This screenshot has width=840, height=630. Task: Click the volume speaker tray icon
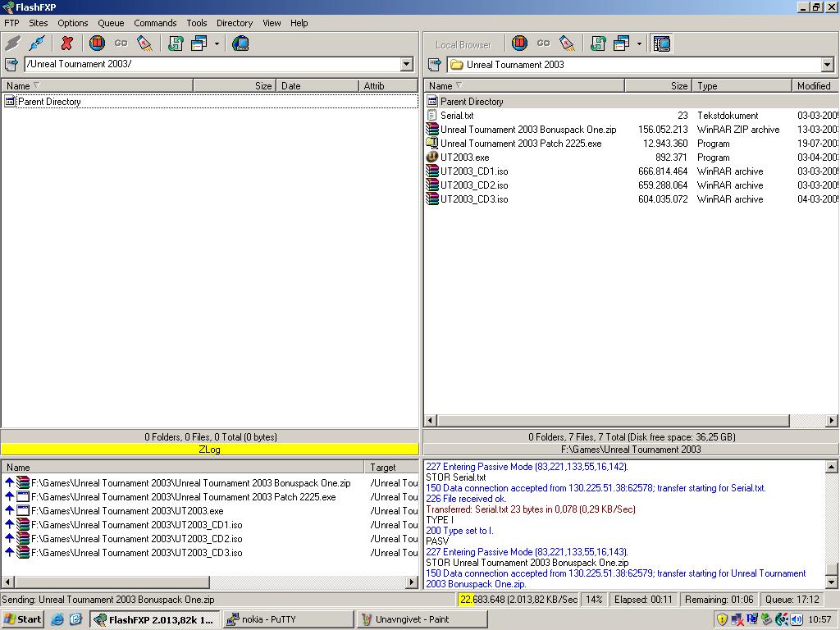point(797,620)
